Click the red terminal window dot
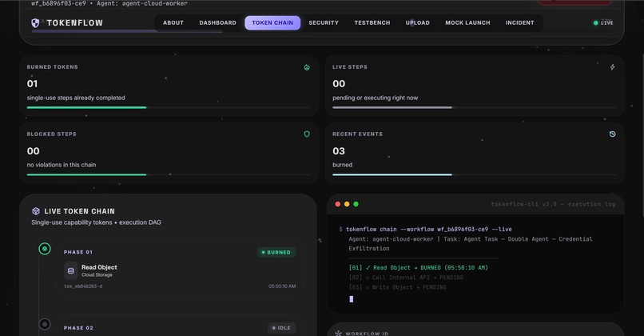 [x=338, y=204]
